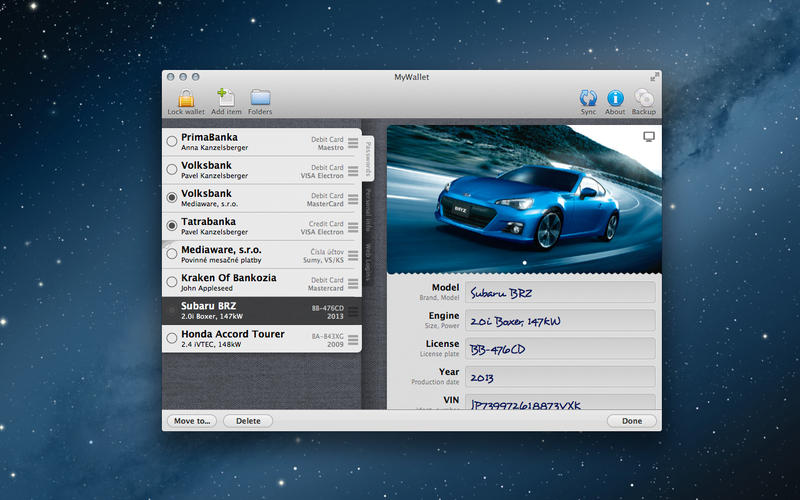Click reorder handle on Kraken Of Bankozia row
This screenshot has height=500, width=800.
[x=353, y=283]
